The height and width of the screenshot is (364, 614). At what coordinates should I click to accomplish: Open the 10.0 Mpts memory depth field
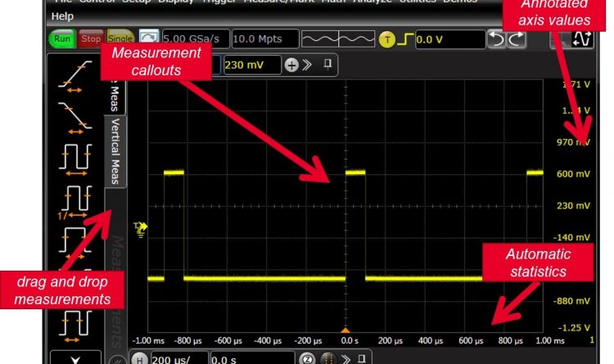point(265,39)
